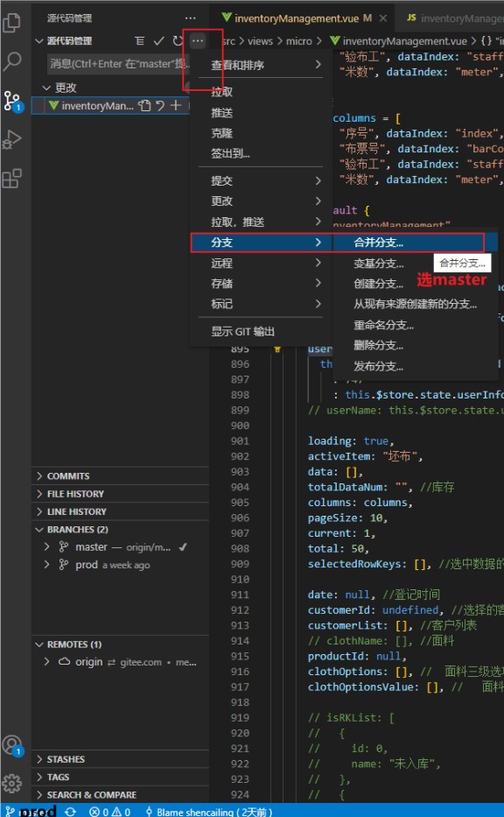Collapse the REMOTES (1) section

pos(120,644)
